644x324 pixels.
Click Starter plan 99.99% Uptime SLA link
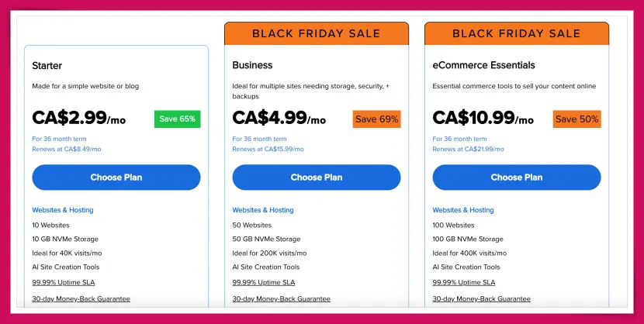[x=64, y=282]
